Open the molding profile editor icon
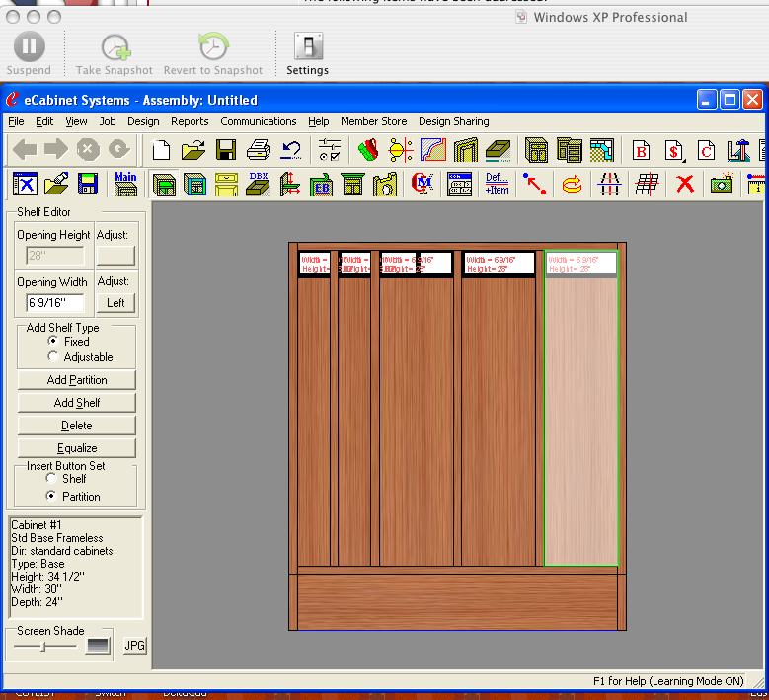Image resolution: width=769 pixels, height=700 pixels. coord(433,150)
